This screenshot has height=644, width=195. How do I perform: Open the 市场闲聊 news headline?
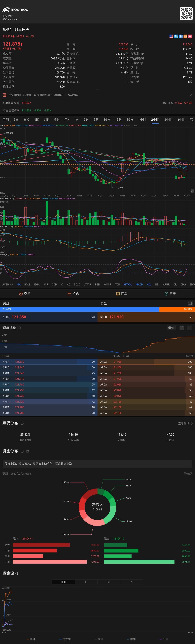coord(43,95)
